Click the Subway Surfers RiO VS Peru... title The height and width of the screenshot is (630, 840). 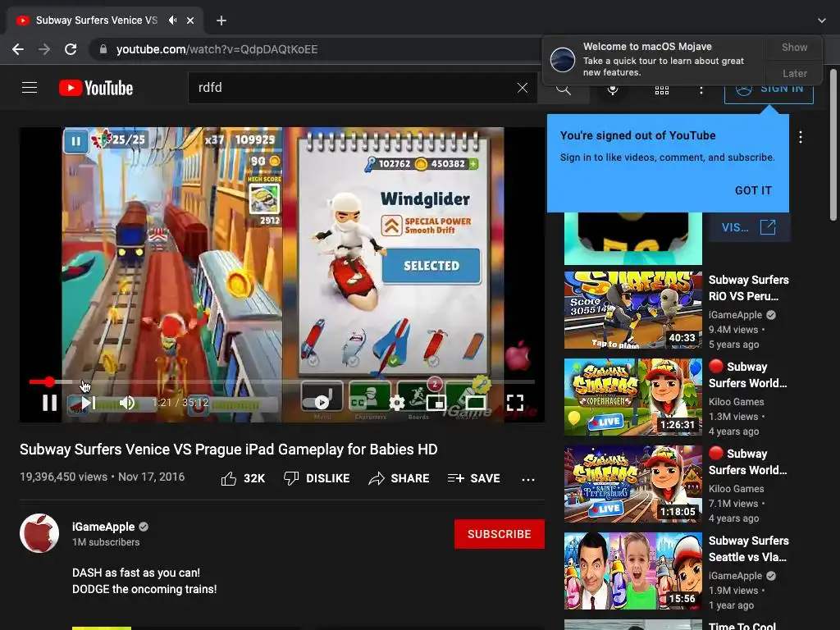click(x=748, y=288)
